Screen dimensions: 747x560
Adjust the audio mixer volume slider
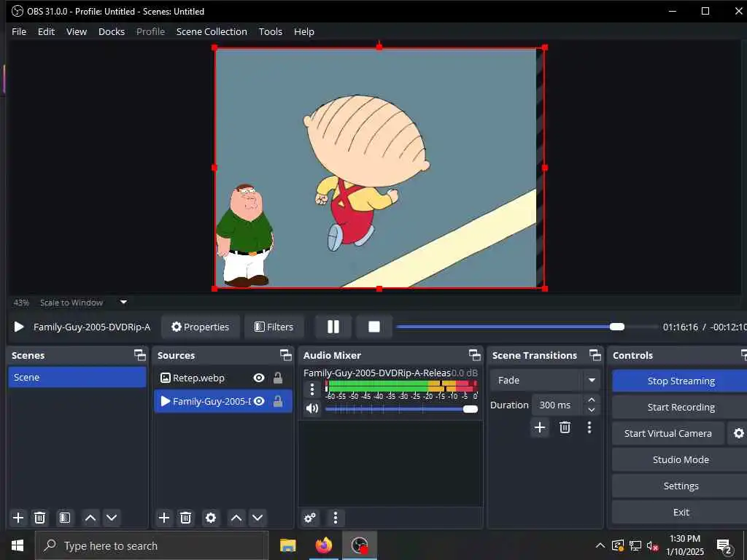pyautogui.click(x=401, y=409)
